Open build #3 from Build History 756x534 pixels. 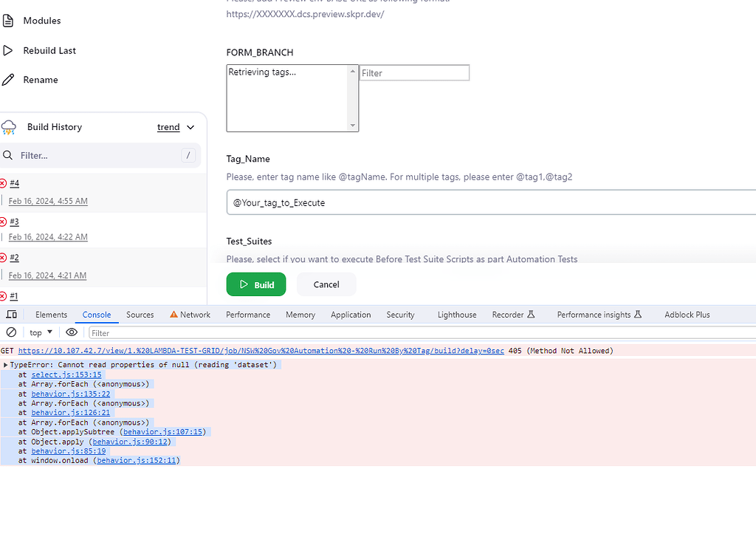(14, 221)
